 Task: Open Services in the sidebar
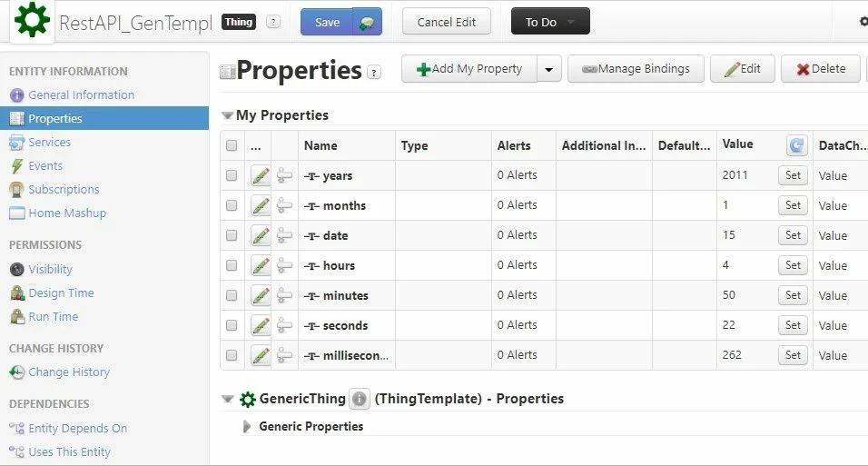click(x=49, y=142)
